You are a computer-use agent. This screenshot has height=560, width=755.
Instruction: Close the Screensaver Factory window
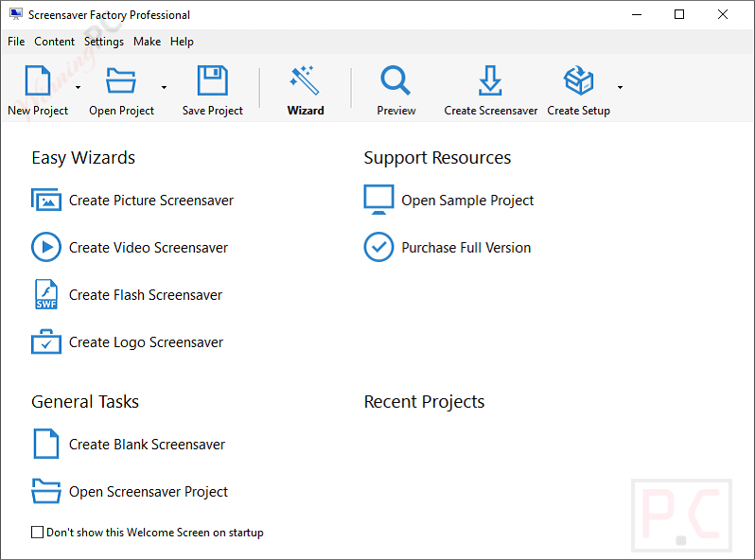click(723, 14)
